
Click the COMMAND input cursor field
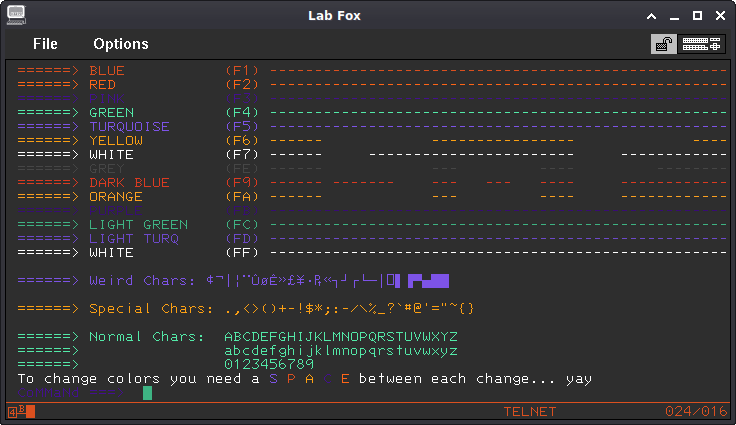(147, 393)
